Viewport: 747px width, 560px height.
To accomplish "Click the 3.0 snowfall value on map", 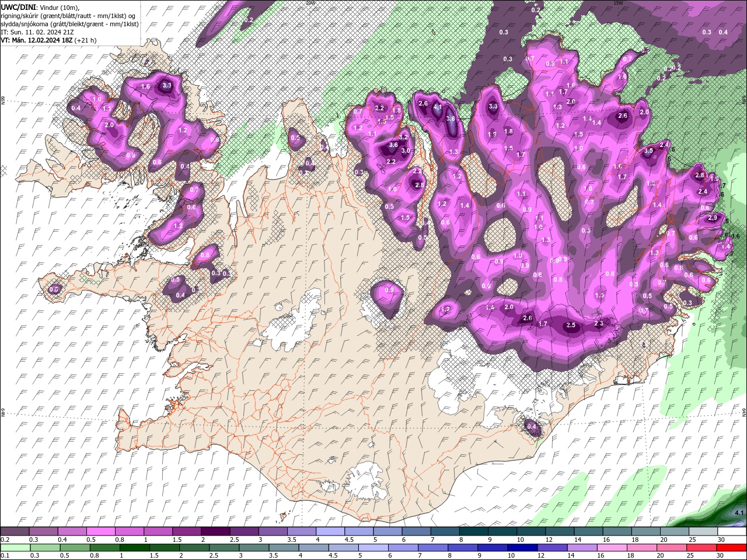I will pyautogui.click(x=405, y=151).
